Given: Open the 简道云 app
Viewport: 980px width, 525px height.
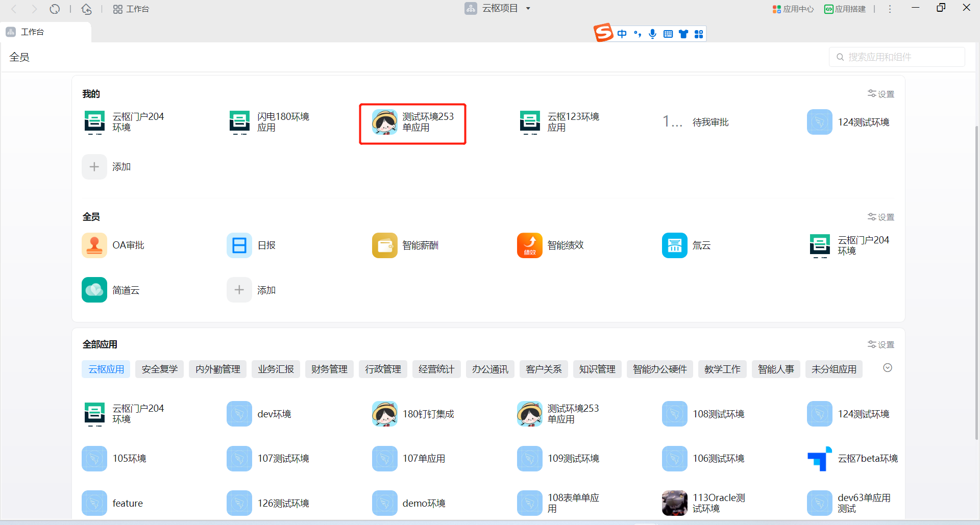Looking at the screenshot, I should pos(94,290).
